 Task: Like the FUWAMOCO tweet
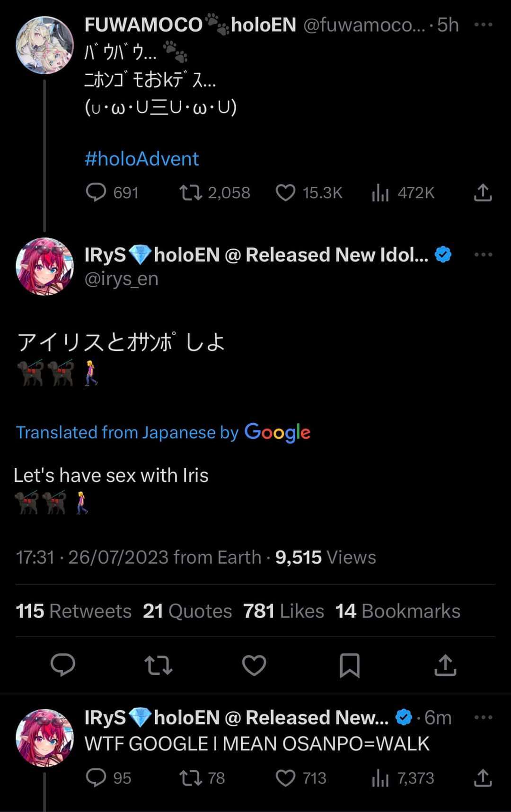(x=285, y=192)
